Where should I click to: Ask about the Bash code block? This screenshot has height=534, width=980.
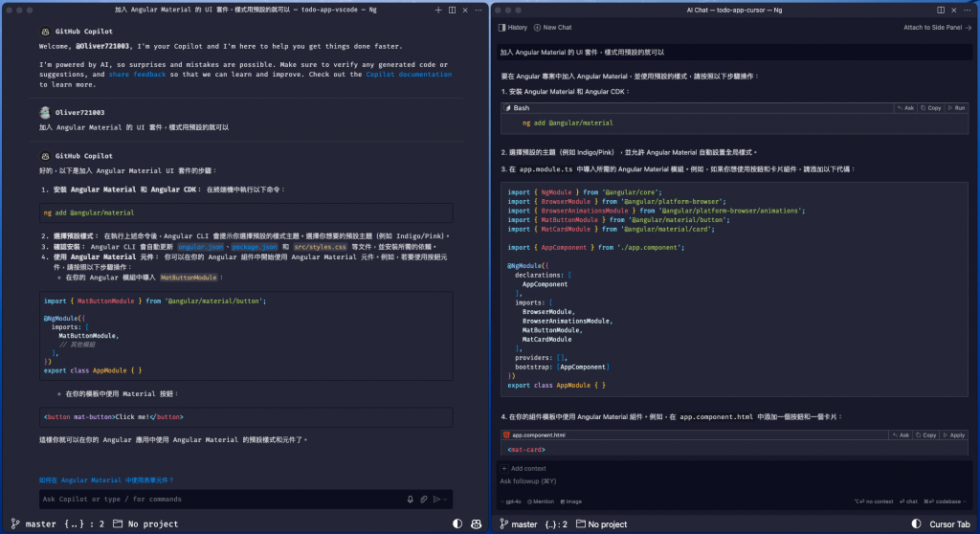(905, 108)
